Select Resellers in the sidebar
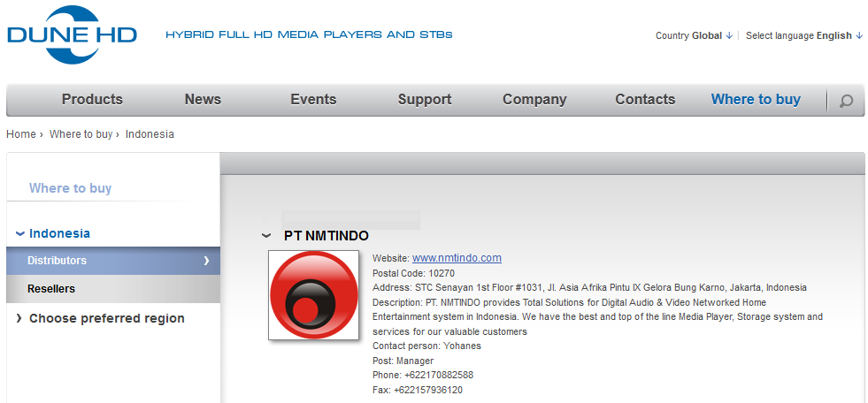Screen dimensions: 868x403 pyautogui.click(x=113, y=289)
